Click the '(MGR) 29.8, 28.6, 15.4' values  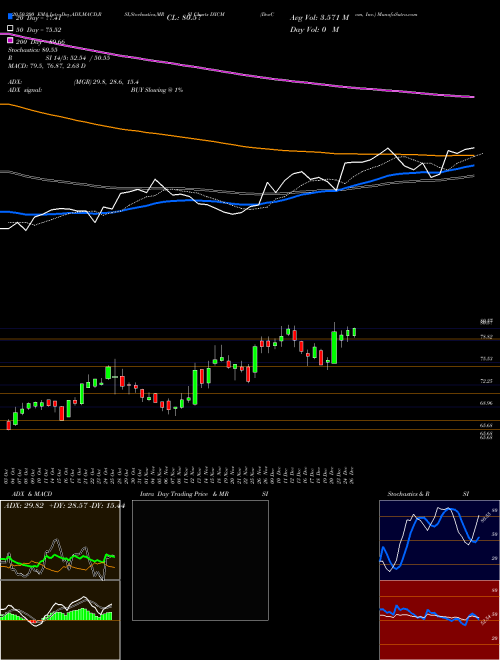click(x=106, y=82)
